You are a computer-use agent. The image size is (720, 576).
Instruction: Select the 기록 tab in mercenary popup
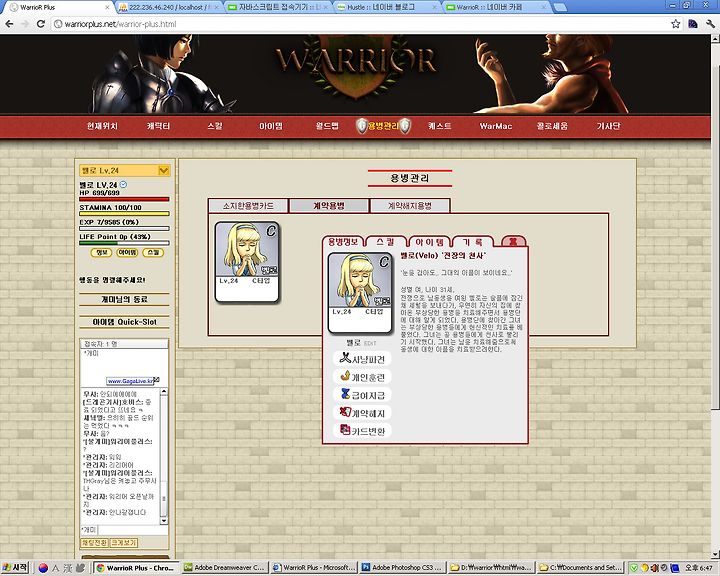pos(472,242)
